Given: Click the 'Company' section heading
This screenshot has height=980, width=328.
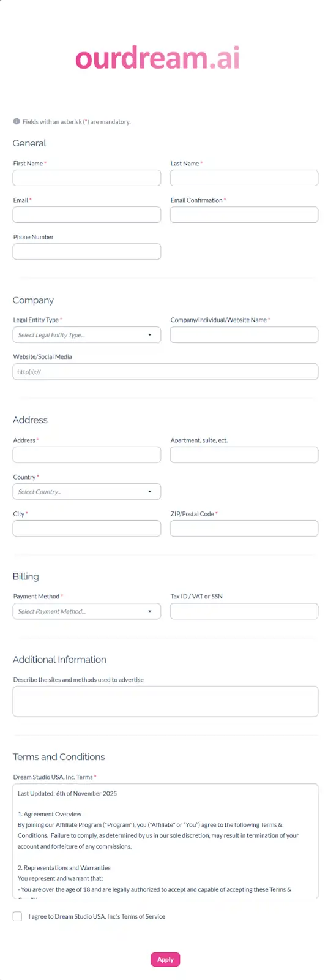Looking at the screenshot, I should [33, 300].
